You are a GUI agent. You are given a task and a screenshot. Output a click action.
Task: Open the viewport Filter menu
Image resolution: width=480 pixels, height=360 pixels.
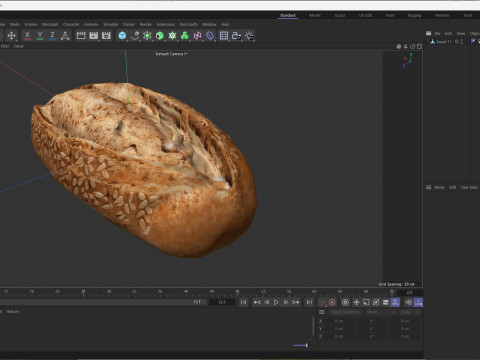pos(5,46)
